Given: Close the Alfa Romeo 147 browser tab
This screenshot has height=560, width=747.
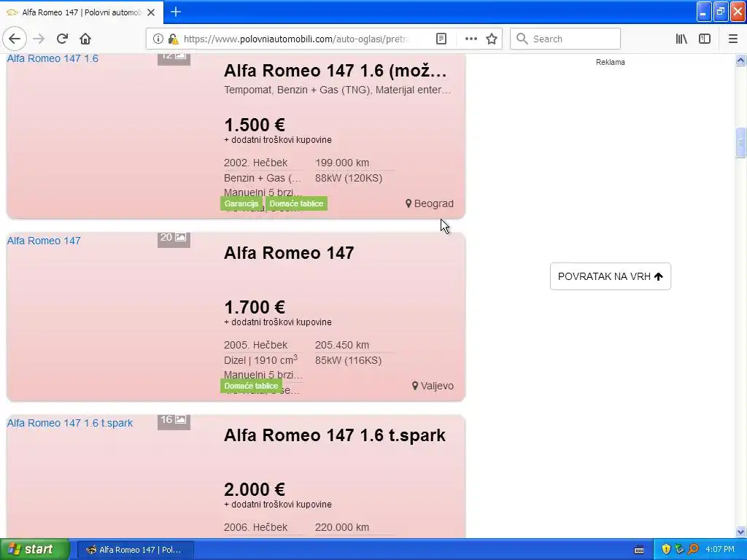Looking at the screenshot, I should click(x=151, y=12).
